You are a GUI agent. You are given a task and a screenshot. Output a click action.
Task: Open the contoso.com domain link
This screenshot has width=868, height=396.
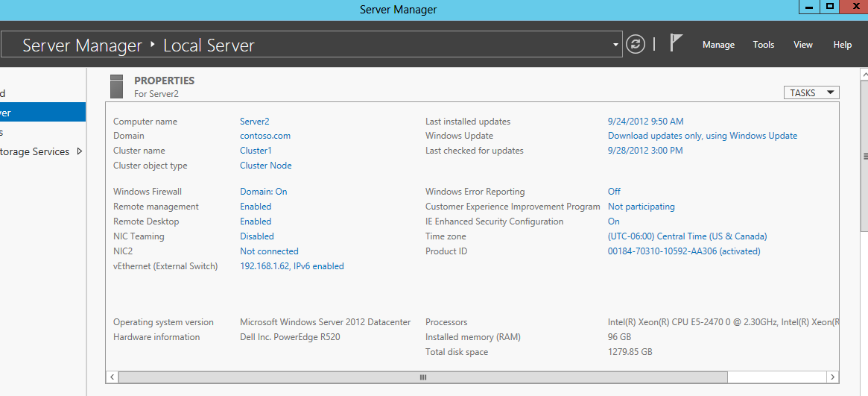point(264,136)
